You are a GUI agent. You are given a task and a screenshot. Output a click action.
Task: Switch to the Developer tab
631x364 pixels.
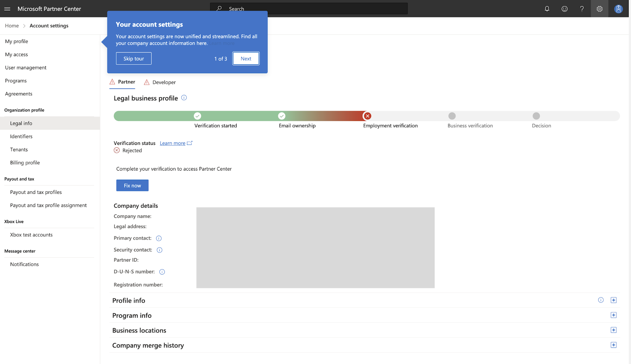coord(164,82)
